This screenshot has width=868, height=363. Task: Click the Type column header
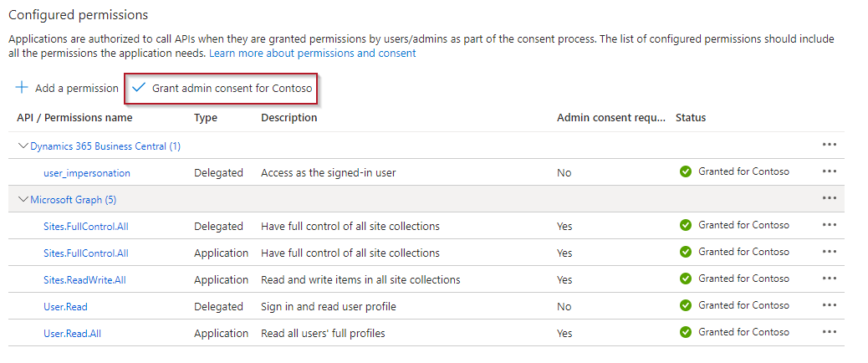[206, 118]
